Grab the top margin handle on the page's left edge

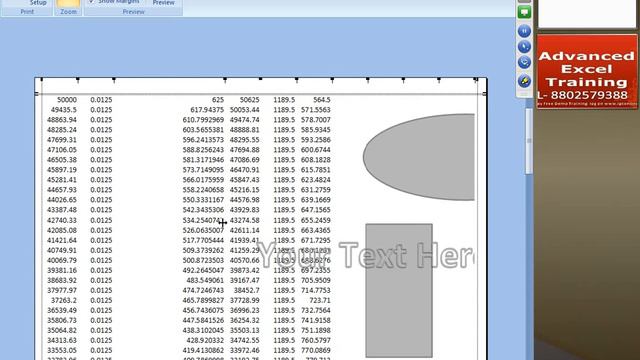pyautogui.click(x=36, y=94)
